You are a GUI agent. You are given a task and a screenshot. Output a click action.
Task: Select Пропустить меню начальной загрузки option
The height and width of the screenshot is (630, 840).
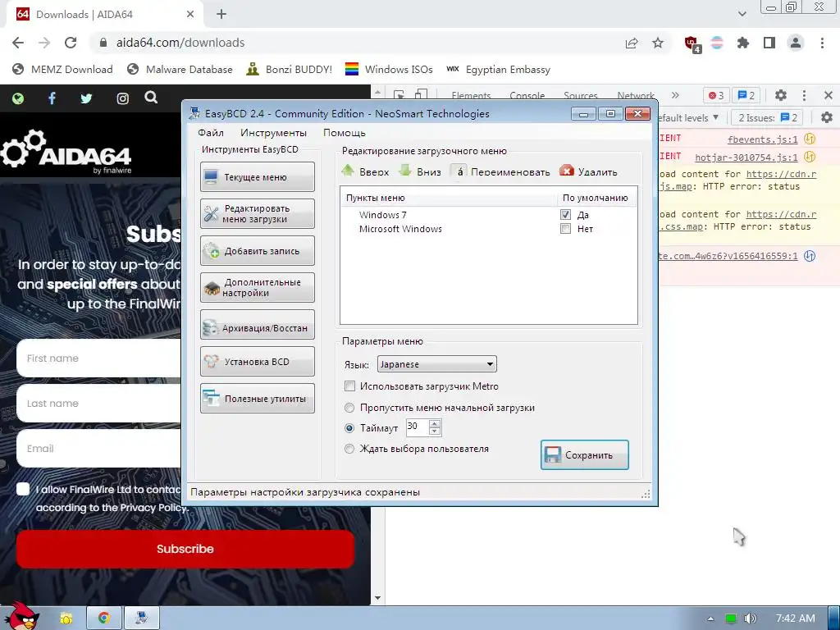(349, 408)
